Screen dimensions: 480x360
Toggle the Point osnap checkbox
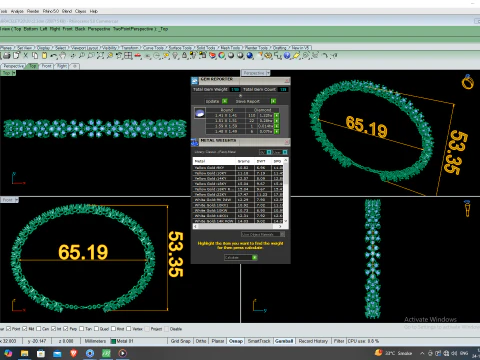point(9,329)
